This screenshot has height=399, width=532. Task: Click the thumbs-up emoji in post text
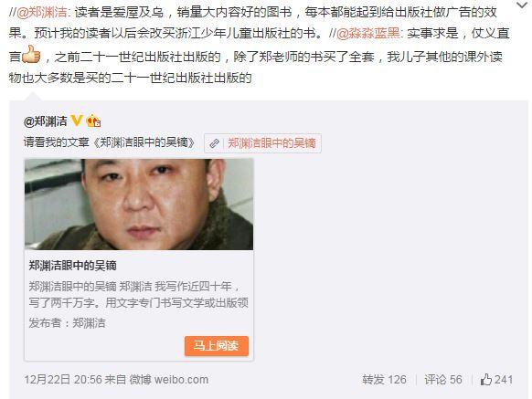31,54
